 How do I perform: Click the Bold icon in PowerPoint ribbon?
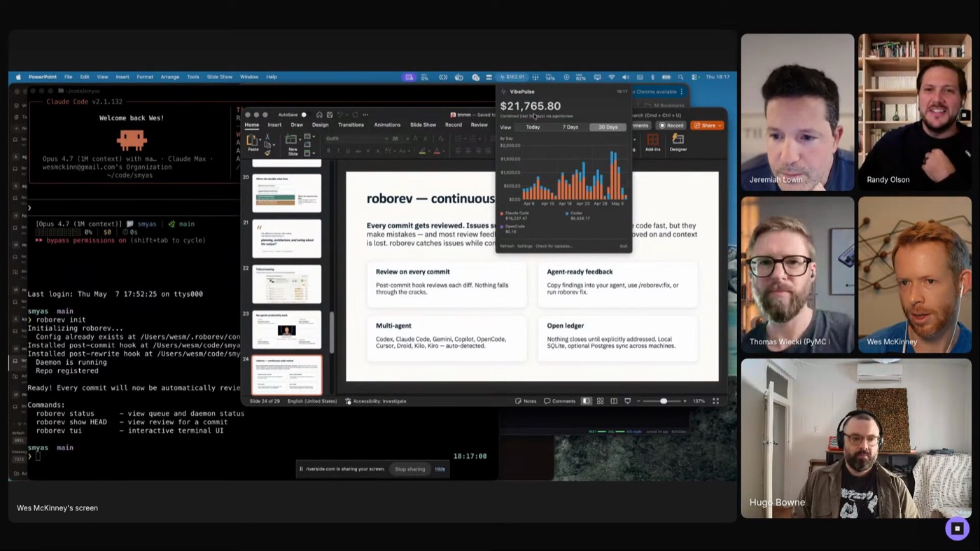coord(328,151)
